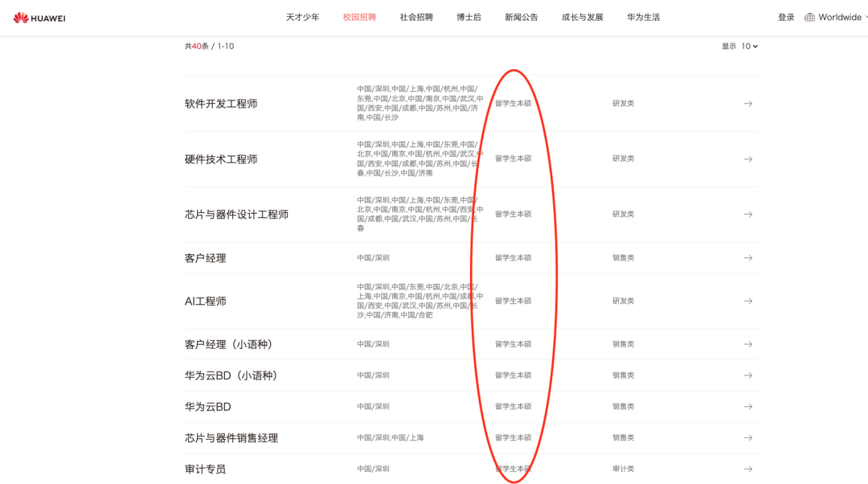This screenshot has width=868, height=484.
Task: Open 华为云BD（小语种）job title
Action: 232,375
